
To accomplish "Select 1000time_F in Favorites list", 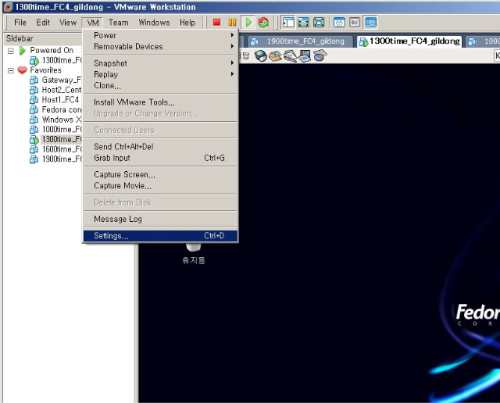I will (56, 129).
